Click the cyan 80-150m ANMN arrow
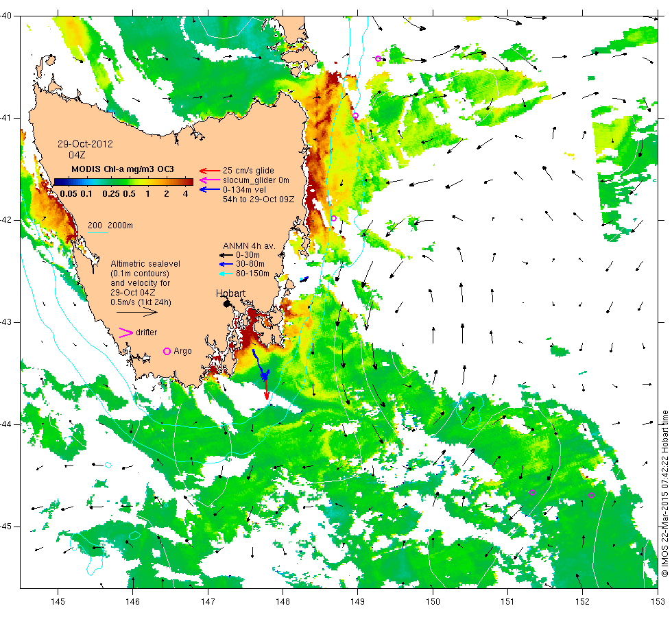This screenshot has height=617, width=672. point(226,274)
